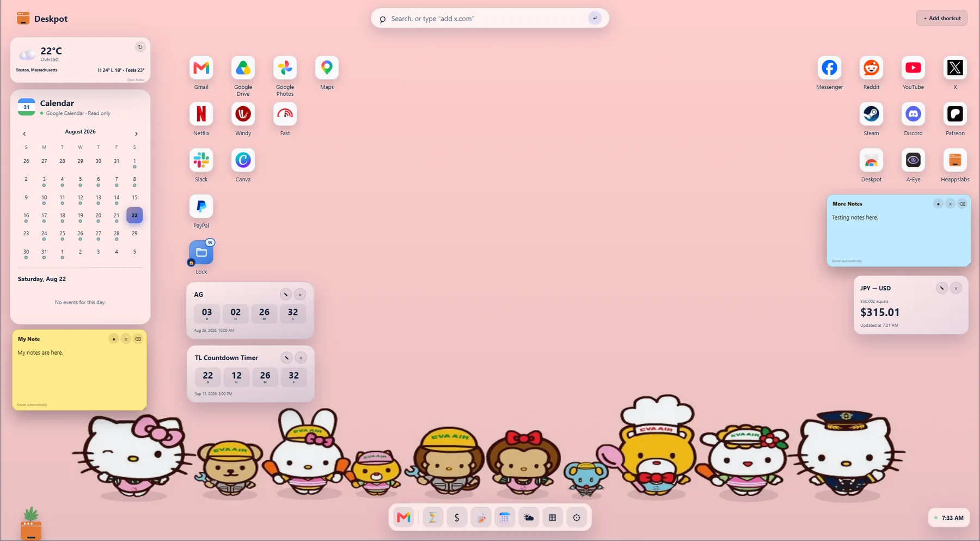Open the Lock folder with 15 items
The height and width of the screenshot is (541, 980).
click(x=201, y=253)
